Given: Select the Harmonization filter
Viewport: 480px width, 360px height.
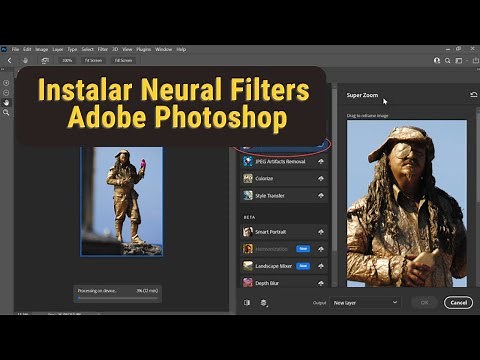Looking at the screenshot, I should point(284,249).
